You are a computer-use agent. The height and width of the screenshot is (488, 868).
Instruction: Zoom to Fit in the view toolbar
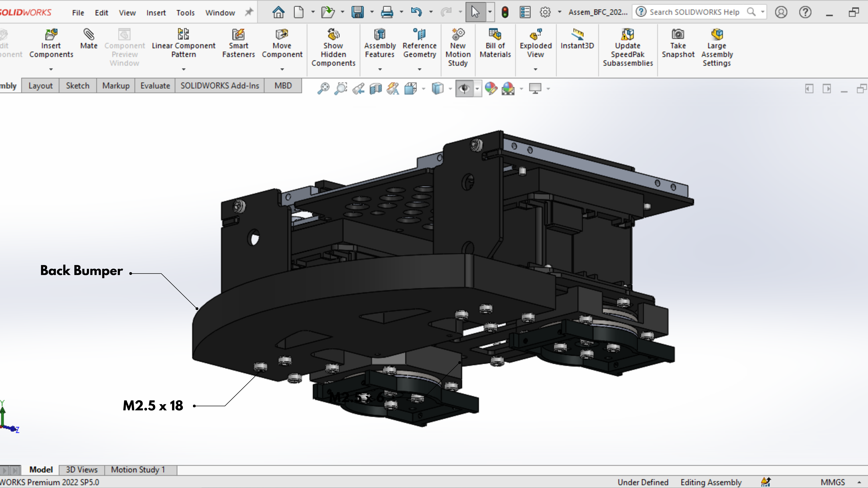pyautogui.click(x=323, y=89)
